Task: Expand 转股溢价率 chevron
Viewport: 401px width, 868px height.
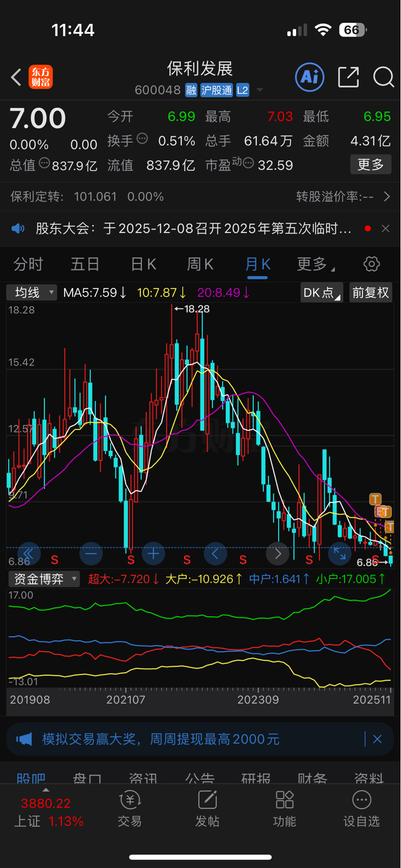Action: [x=386, y=197]
